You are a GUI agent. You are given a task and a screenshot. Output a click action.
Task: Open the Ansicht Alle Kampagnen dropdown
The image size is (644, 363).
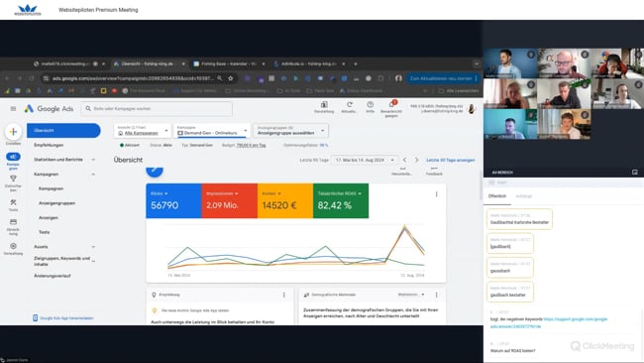(x=142, y=131)
